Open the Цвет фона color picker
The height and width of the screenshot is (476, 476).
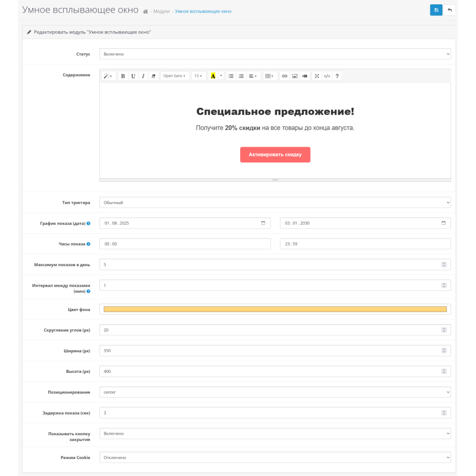(275, 309)
